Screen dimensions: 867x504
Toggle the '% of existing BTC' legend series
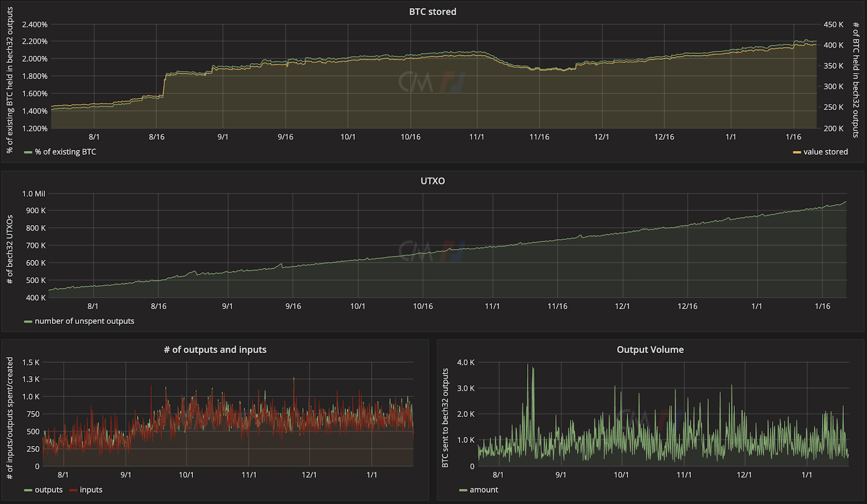coord(66,152)
